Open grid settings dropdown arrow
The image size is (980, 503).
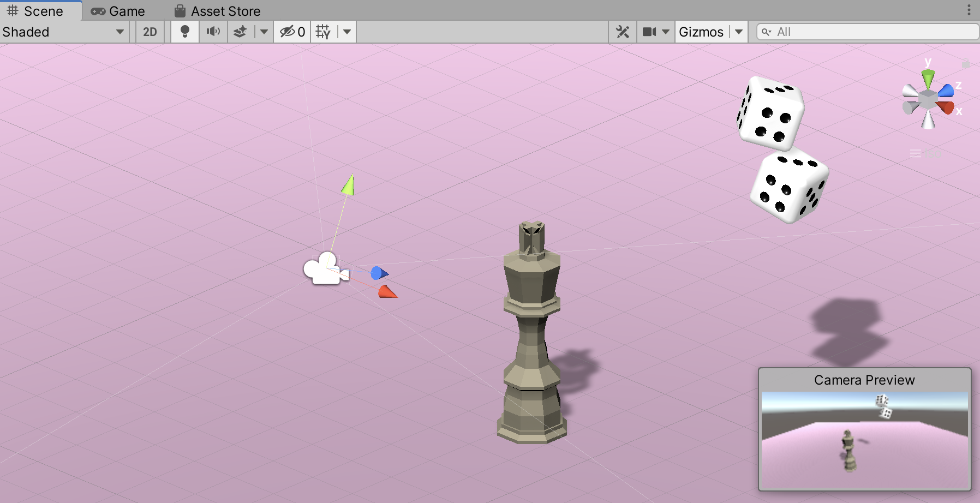[347, 32]
